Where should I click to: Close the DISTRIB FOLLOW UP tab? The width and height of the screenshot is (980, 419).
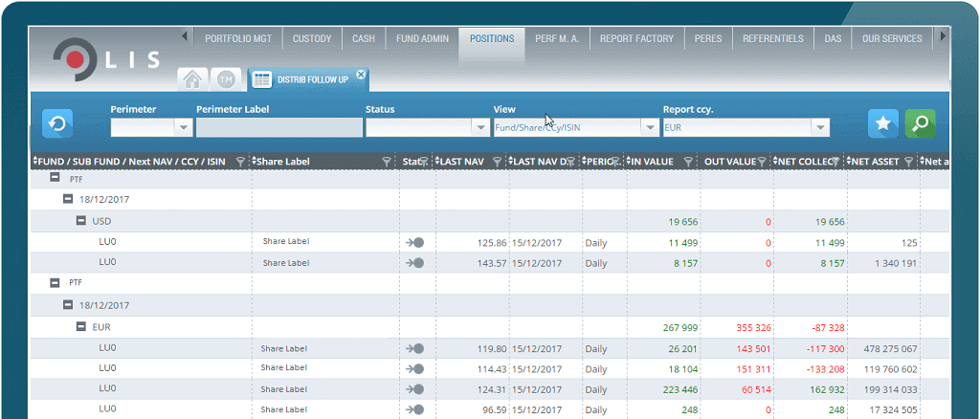(361, 75)
